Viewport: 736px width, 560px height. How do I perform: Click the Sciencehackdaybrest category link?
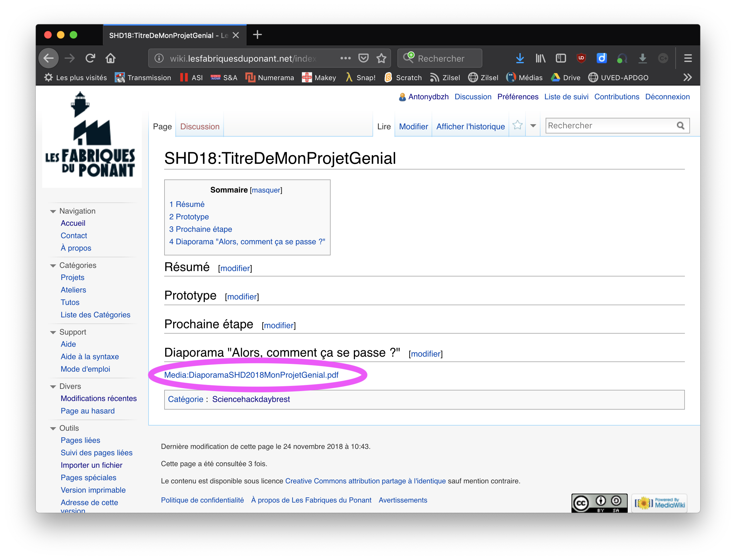pos(251,399)
